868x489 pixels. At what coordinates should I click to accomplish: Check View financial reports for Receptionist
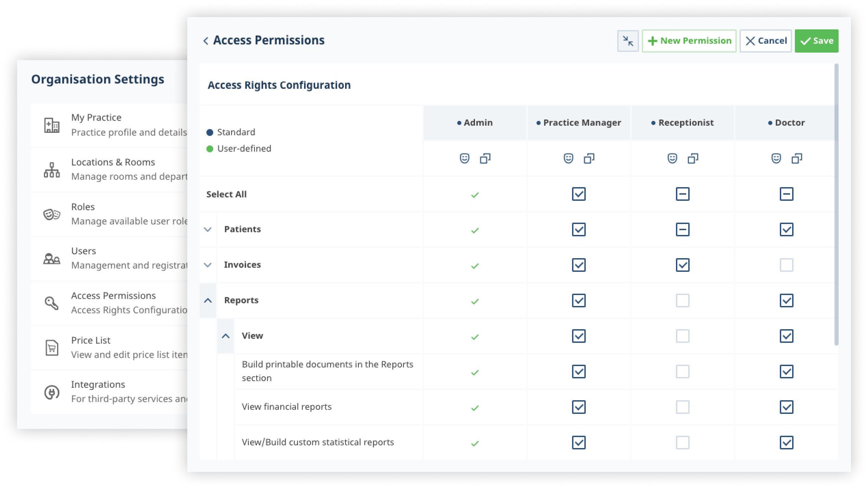[682, 407]
